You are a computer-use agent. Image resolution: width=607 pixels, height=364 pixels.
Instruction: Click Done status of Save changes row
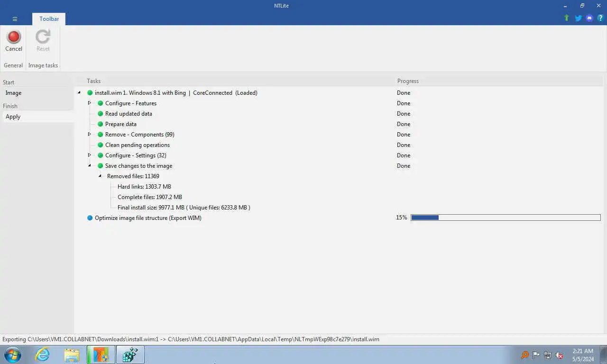click(x=404, y=166)
